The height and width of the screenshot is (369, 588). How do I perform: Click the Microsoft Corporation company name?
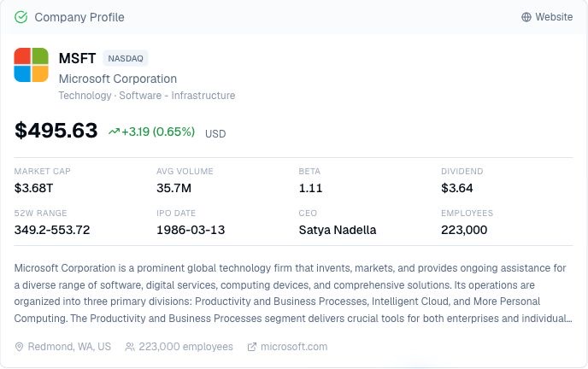coord(118,79)
